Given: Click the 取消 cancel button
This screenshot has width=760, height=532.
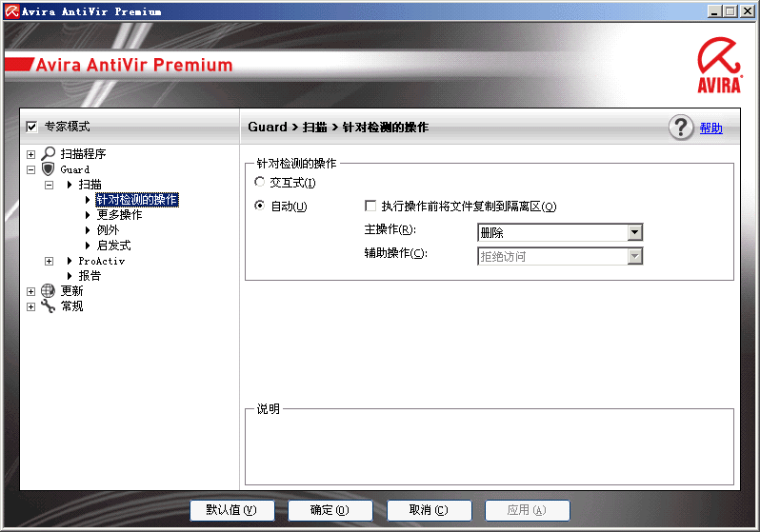Looking at the screenshot, I should point(429,510).
